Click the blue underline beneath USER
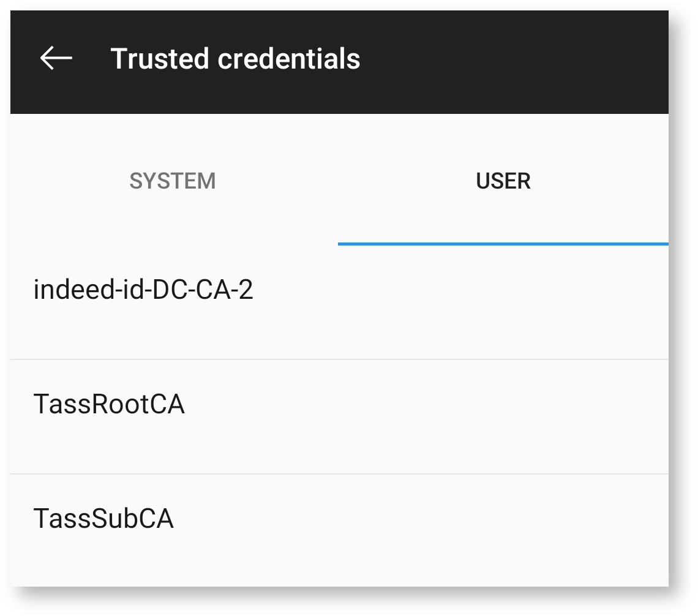This screenshot has width=698, height=616. pyautogui.click(x=503, y=244)
